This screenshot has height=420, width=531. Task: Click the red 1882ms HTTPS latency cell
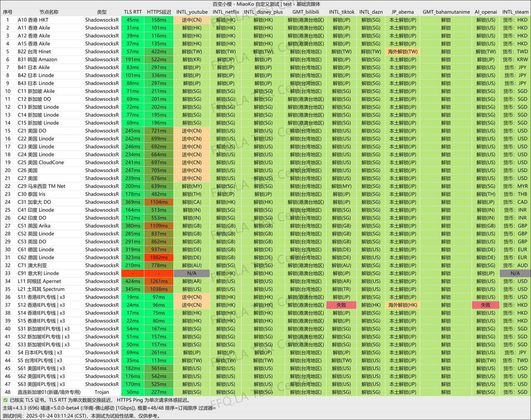pyautogui.click(x=158, y=257)
